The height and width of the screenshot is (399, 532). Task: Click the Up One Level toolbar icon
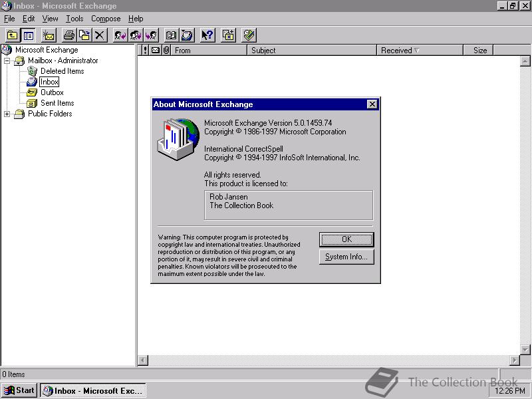(x=12, y=35)
